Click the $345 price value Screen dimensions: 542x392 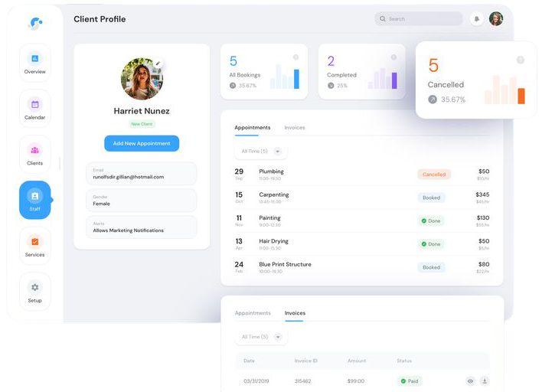pyautogui.click(x=482, y=194)
